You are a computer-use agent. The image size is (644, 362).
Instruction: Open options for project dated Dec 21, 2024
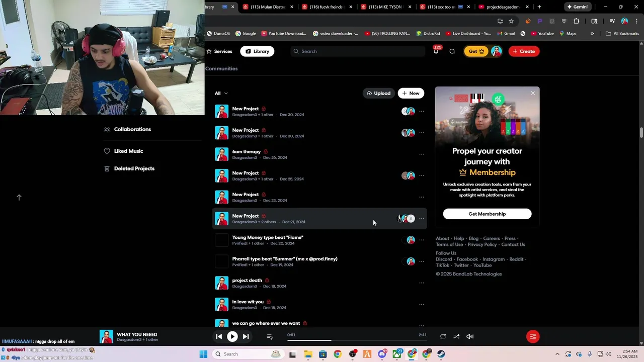point(422,219)
